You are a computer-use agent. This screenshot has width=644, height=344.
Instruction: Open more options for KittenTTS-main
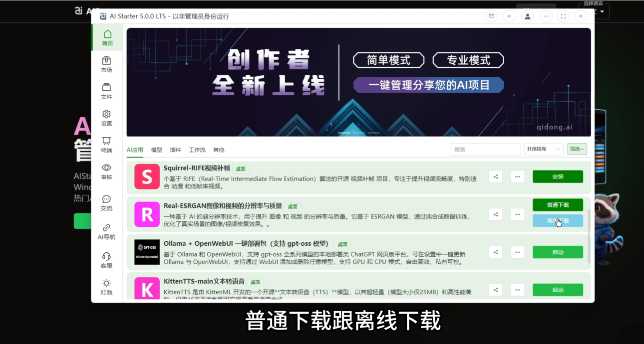coord(518,290)
